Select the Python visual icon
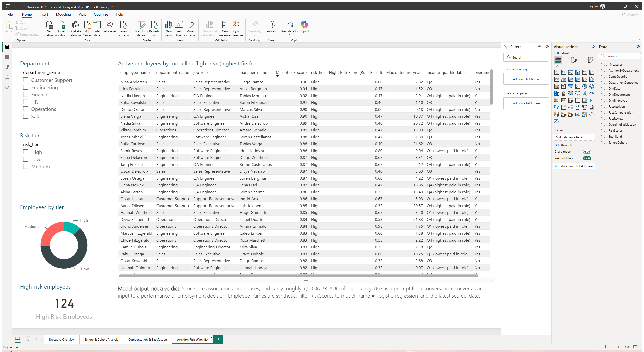The height and width of the screenshot is (352, 644). pos(556,107)
